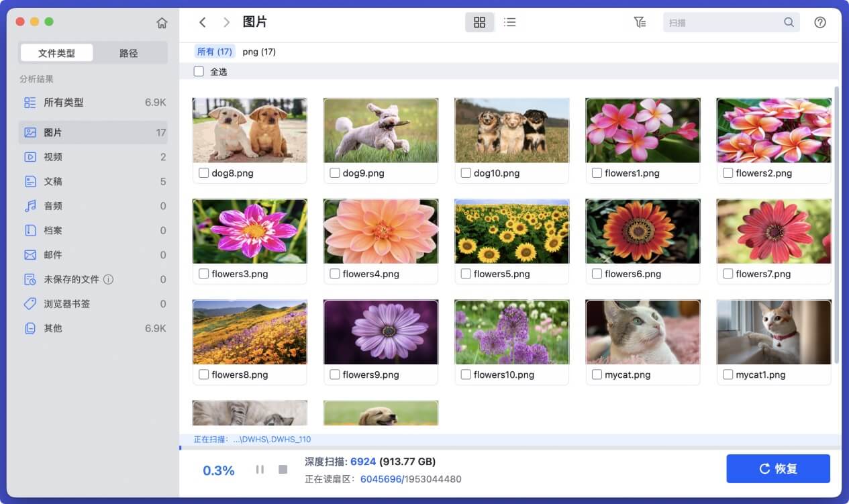The image size is (849, 504).
Task: Navigate back with the left arrow
Action: coord(203,21)
